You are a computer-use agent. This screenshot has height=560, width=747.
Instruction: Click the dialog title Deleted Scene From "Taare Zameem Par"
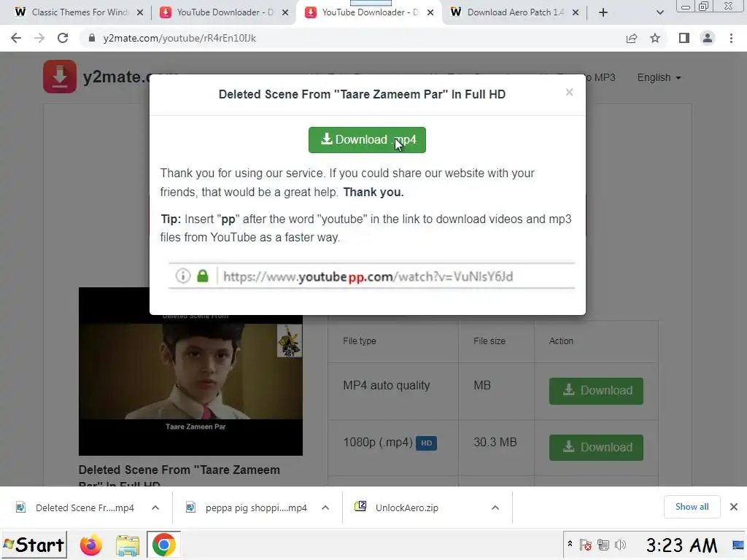pyautogui.click(x=362, y=94)
